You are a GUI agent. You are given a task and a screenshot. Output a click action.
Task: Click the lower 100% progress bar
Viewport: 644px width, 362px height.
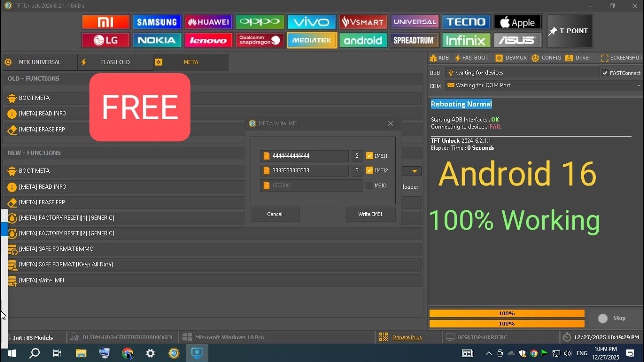[507, 324]
